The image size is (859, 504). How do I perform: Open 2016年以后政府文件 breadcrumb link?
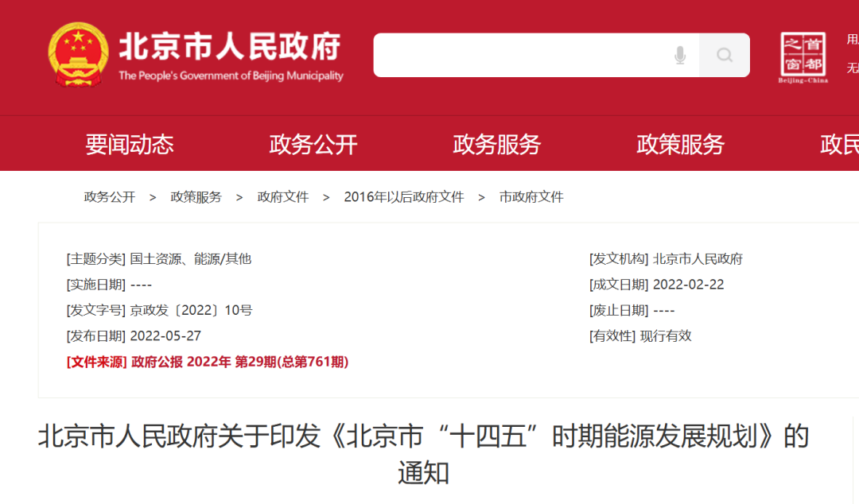point(403,197)
